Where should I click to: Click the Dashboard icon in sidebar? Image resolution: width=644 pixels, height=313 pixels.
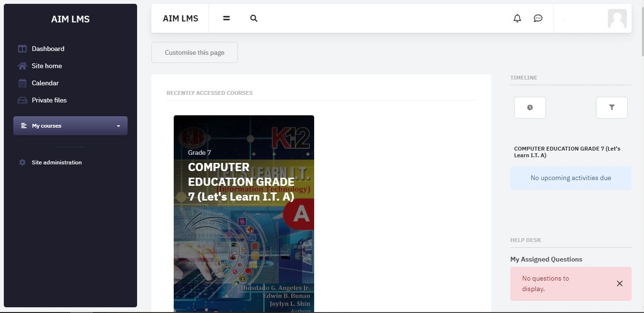[22, 49]
